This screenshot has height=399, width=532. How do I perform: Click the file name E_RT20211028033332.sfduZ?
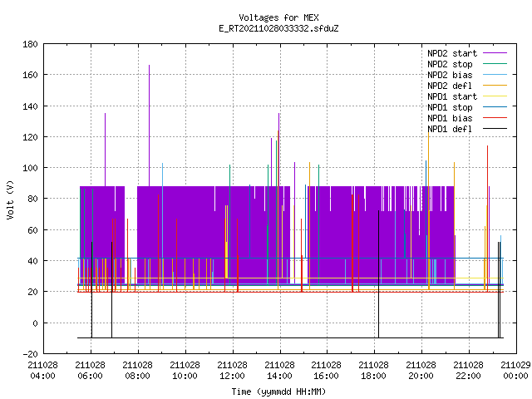(x=278, y=28)
